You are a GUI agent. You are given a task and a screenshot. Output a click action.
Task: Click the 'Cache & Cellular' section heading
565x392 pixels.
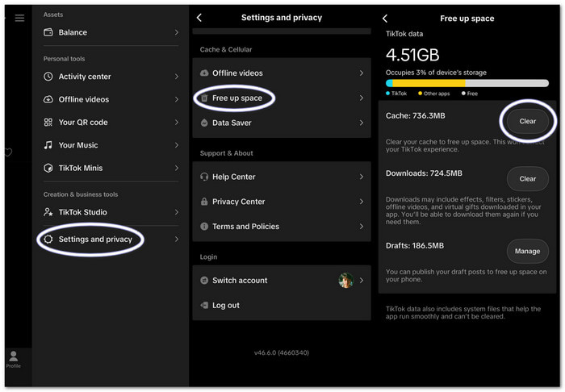226,50
